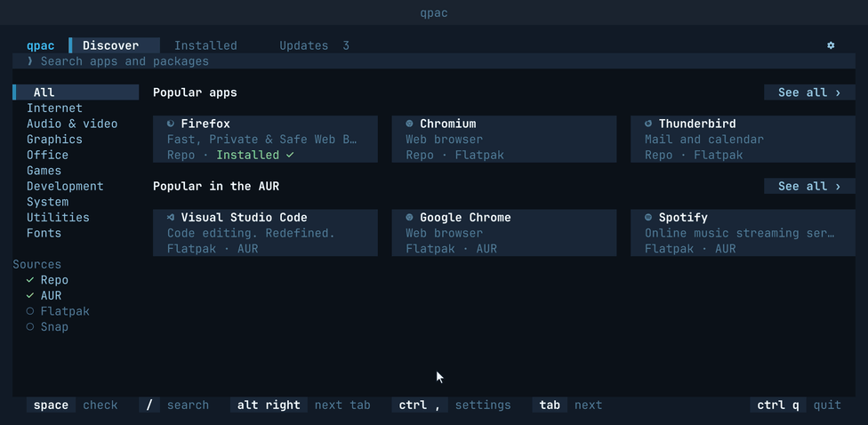Image resolution: width=868 pixels, height=425 pixels.
Task: Select the Utilities category
Action: pyautogui.click(x=58, y=217)
